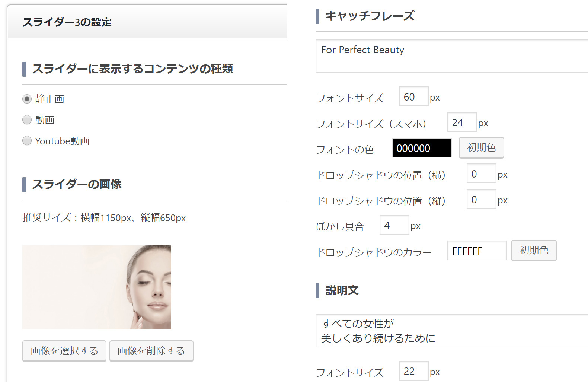588x382 pixels.
Task: Click the ドロップシャドウの位置（横） label
Action: [381, 175]
